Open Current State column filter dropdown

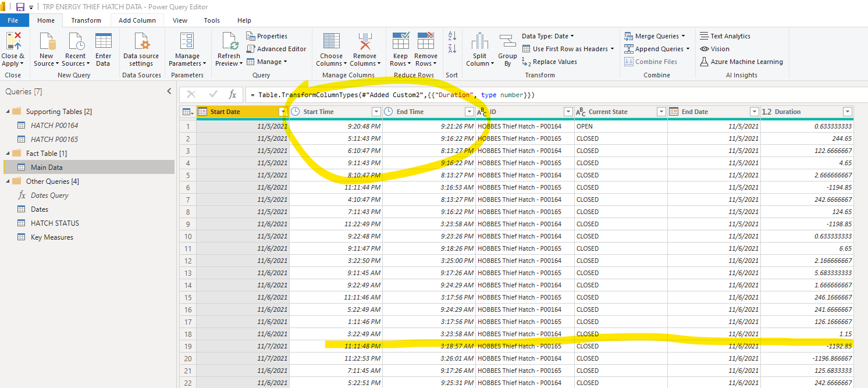pos(661,112)
